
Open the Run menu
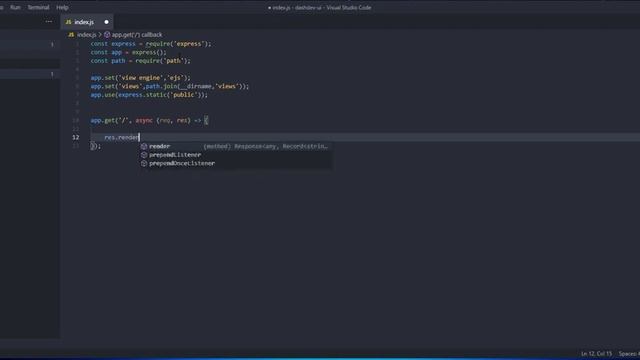click(x=15, y=7)
